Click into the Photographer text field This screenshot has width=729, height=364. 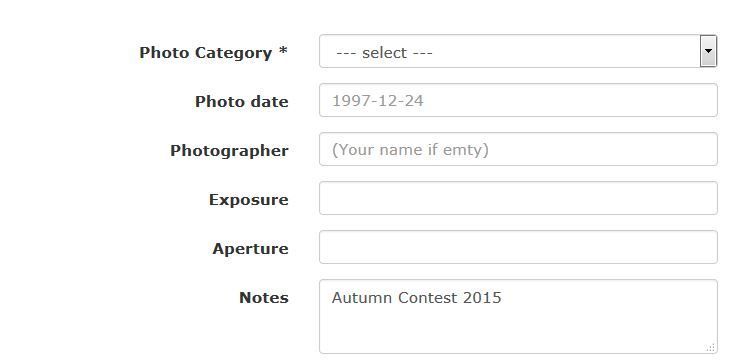click(x=518, y=149)
